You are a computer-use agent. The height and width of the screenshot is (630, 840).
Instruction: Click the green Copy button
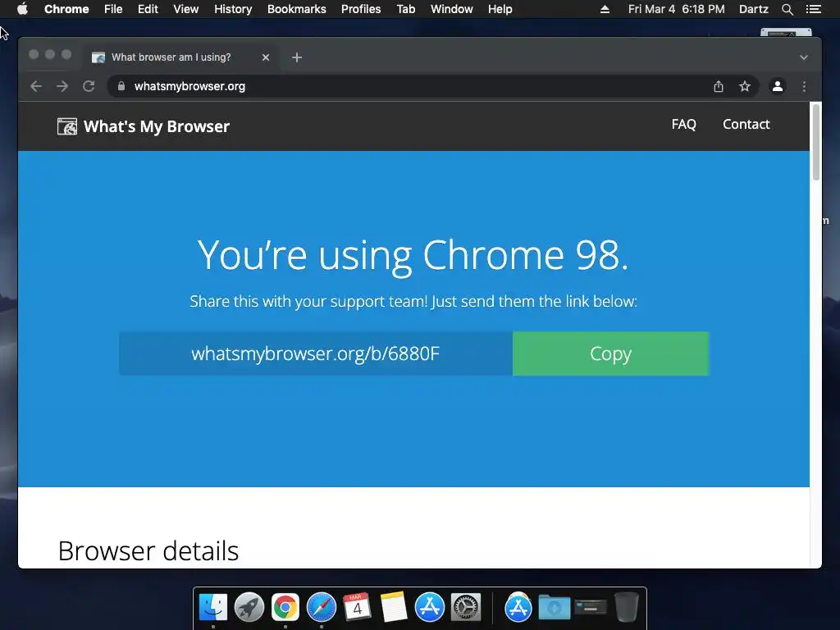(610, 354)
